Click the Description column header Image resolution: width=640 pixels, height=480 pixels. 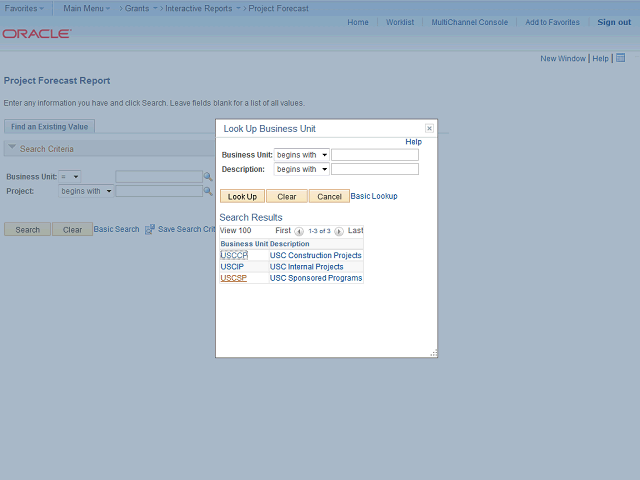(x=289, y=244)
